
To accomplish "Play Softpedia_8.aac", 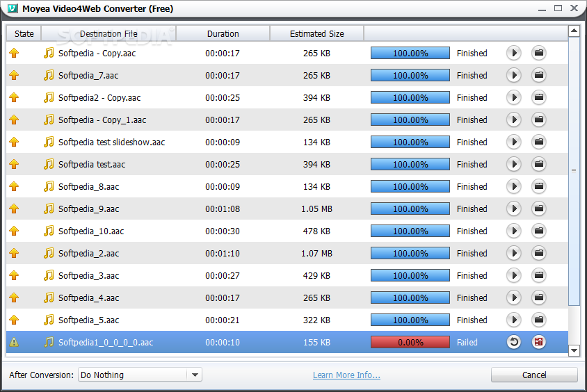I will click(513, 186).
